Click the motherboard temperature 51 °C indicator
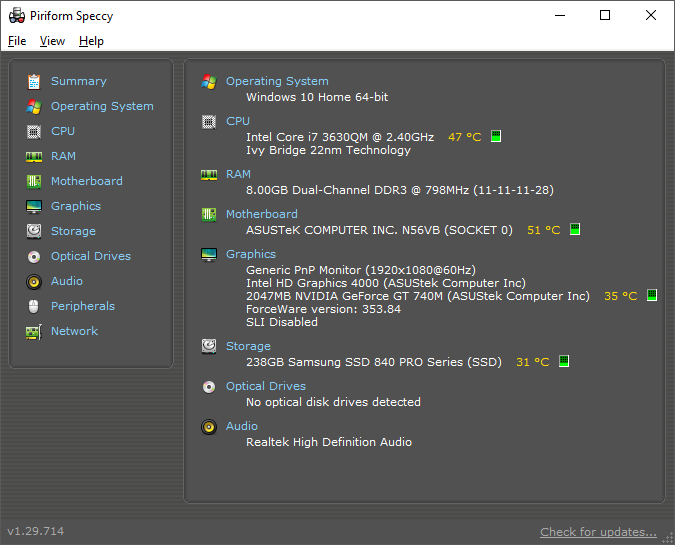The height and width of the screenshot is (545, 675). pos(575,229)
